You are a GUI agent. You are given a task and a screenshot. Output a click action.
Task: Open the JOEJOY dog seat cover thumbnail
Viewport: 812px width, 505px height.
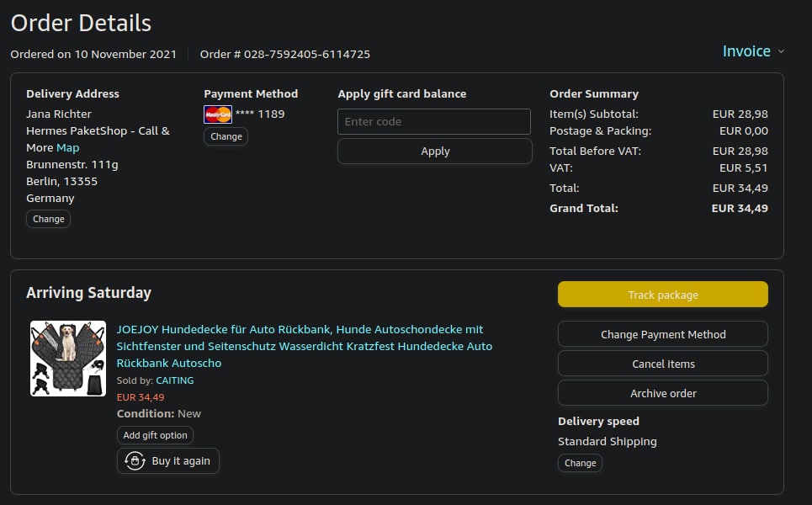pos(68,359)
